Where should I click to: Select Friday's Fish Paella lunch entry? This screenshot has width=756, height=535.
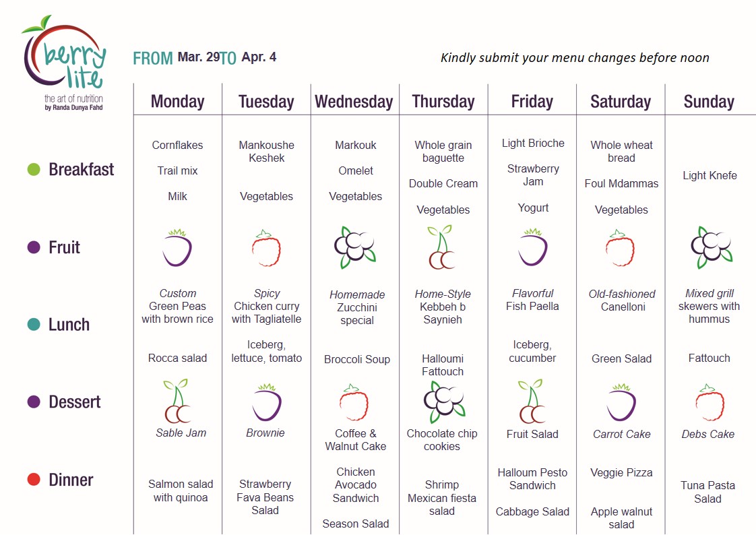click(532, 300)
